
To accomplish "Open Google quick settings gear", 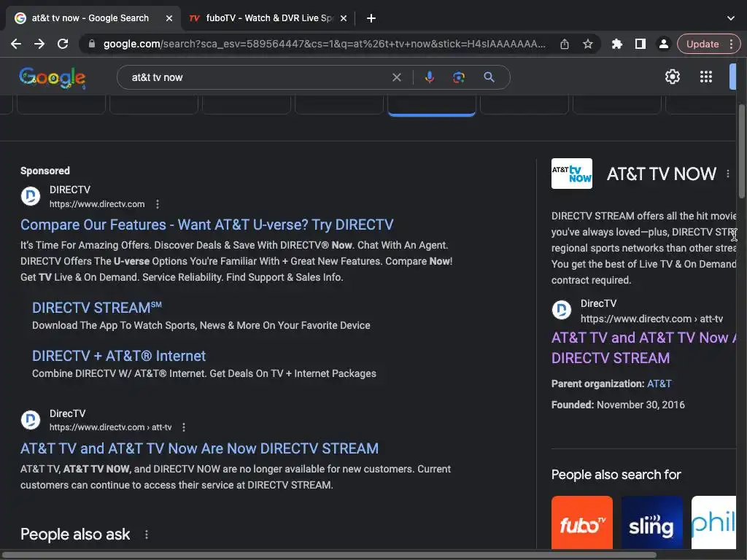I will point(672,77).
